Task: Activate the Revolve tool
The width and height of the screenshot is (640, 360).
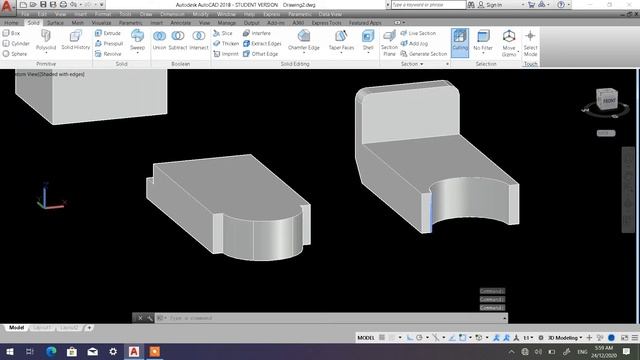Action: 109,54
